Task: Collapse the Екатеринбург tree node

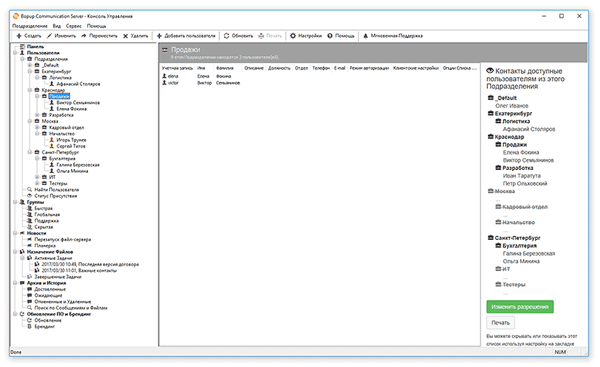Action: [30, 72]
